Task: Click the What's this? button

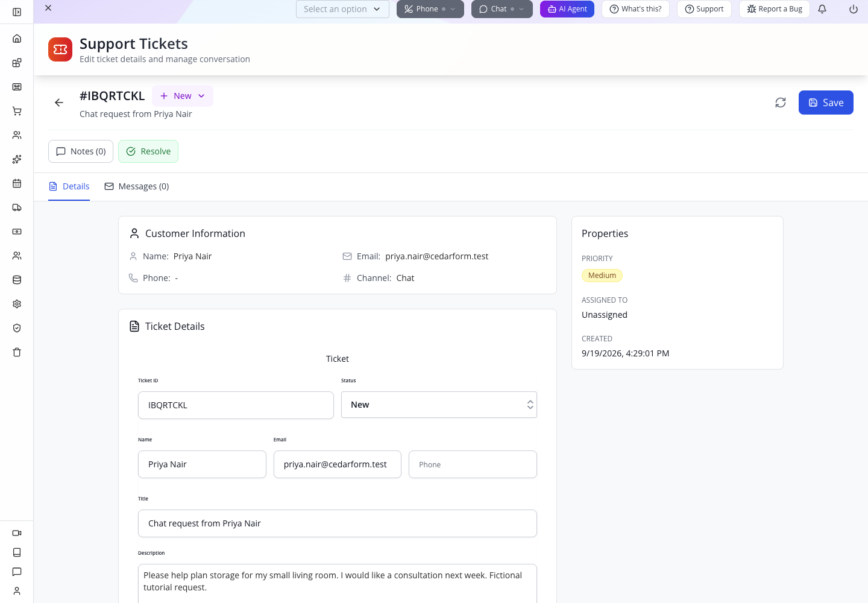Action: [x=635, y=9]
